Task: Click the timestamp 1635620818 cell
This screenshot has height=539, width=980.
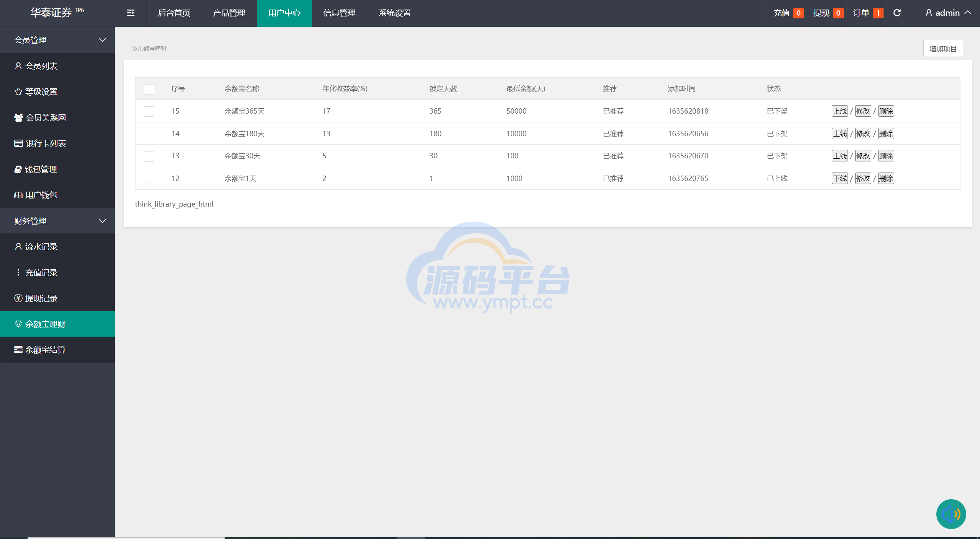Action: (688, 111)
